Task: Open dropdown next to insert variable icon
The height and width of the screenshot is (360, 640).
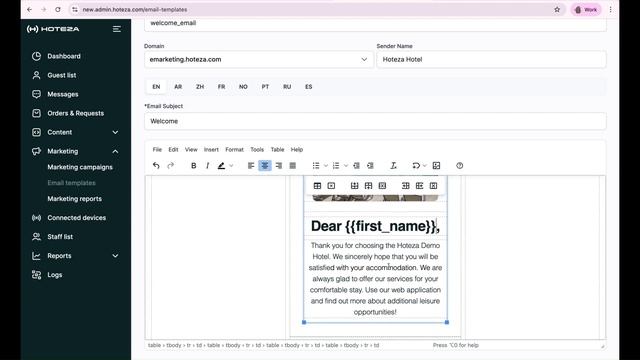Action: pos(424,166)
